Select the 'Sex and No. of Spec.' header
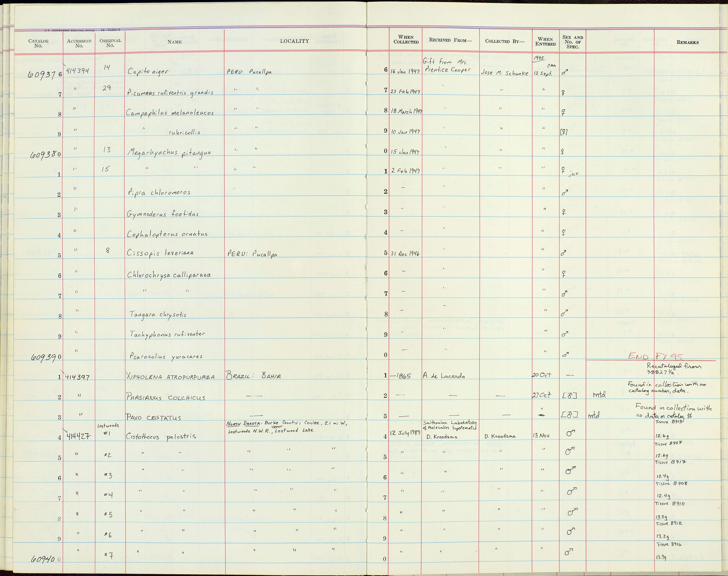This screenshot has width=728, height=576. click(x=573, y=42)
